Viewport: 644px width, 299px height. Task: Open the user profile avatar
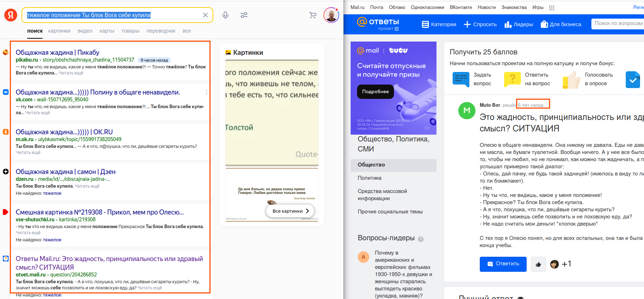[331, 15]
